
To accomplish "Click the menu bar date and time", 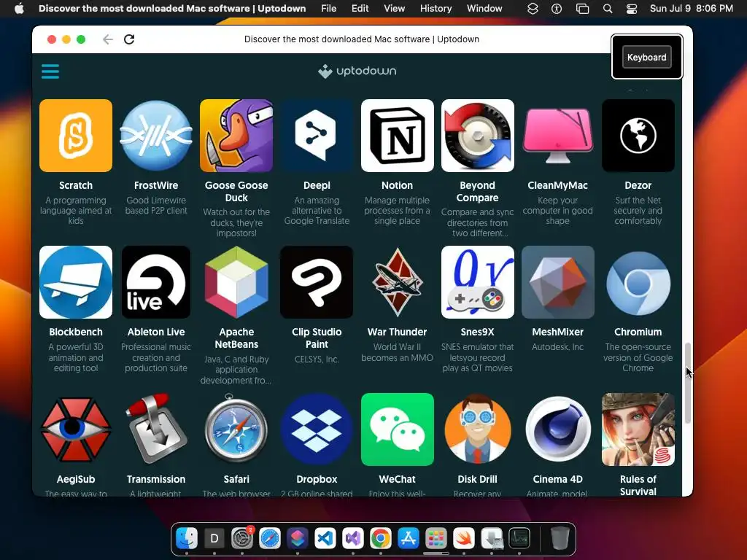I will pos(692,9).
